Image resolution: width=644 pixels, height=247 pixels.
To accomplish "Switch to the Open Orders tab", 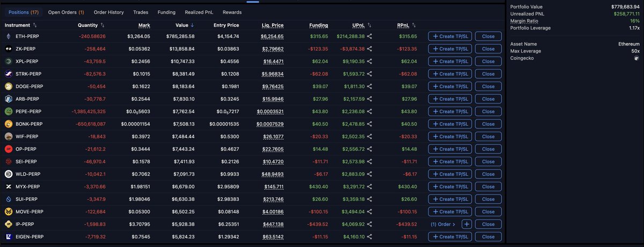I will tap(65, 12).
